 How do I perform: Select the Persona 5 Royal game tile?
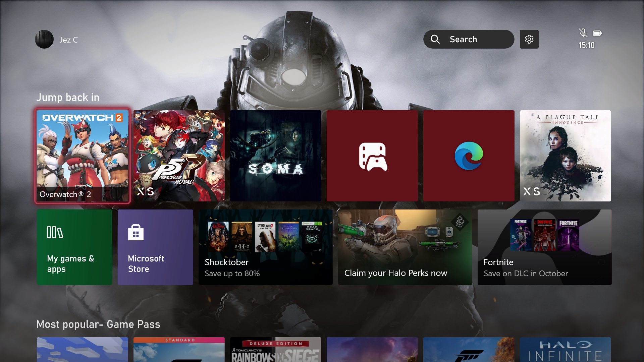click(x=179, y=156)
